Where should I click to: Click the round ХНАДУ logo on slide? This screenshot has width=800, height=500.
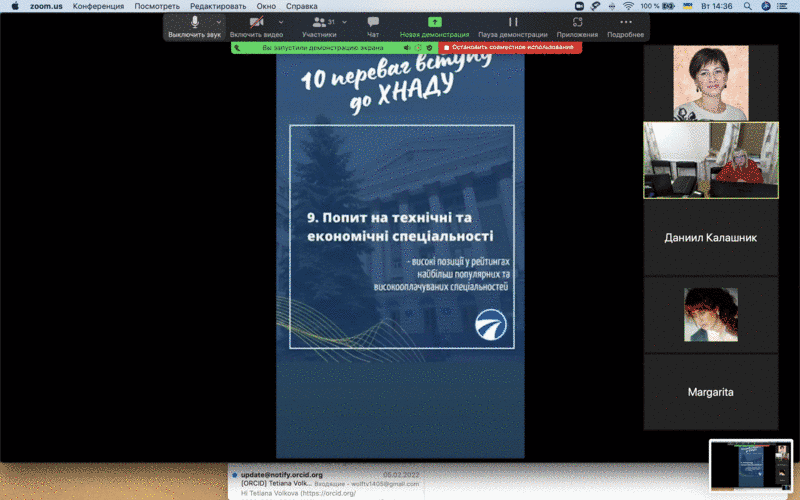[491, 324]
